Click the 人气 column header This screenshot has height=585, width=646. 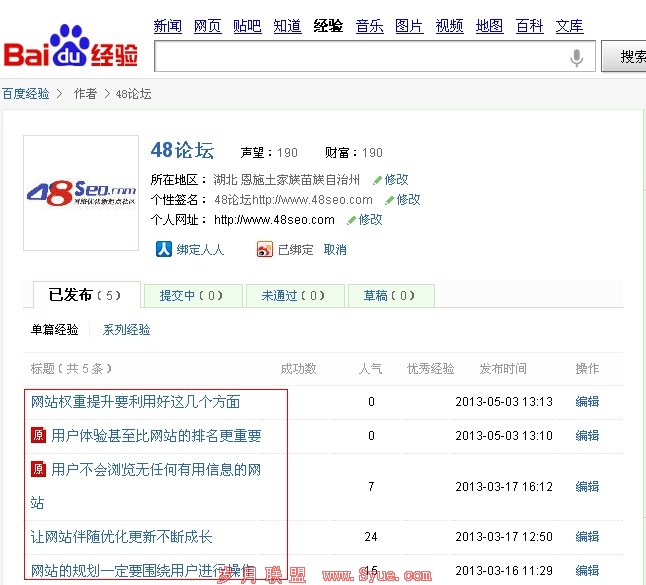(370, 368)
